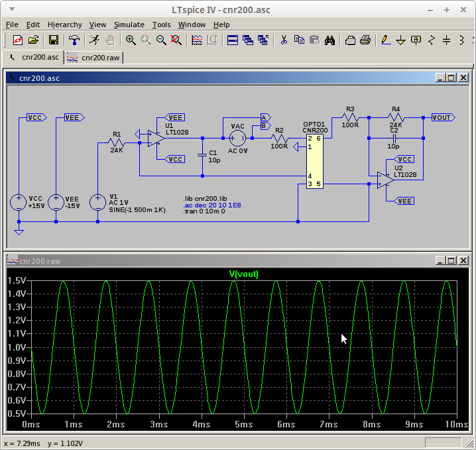Save the schematic with the floppy icon
Screen dimensions: 476x450
click(54, 40)
